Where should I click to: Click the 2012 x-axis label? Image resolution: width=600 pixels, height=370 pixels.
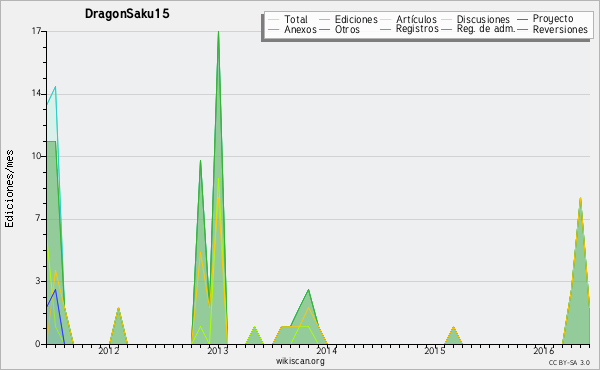click(x=109, y=350)
